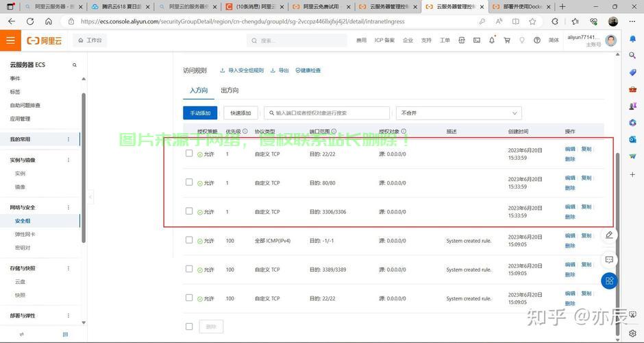The width and height of the screenshot is (644, 343).
Task: Open ICP 备案 menu in header
Action: coord(384,40)
